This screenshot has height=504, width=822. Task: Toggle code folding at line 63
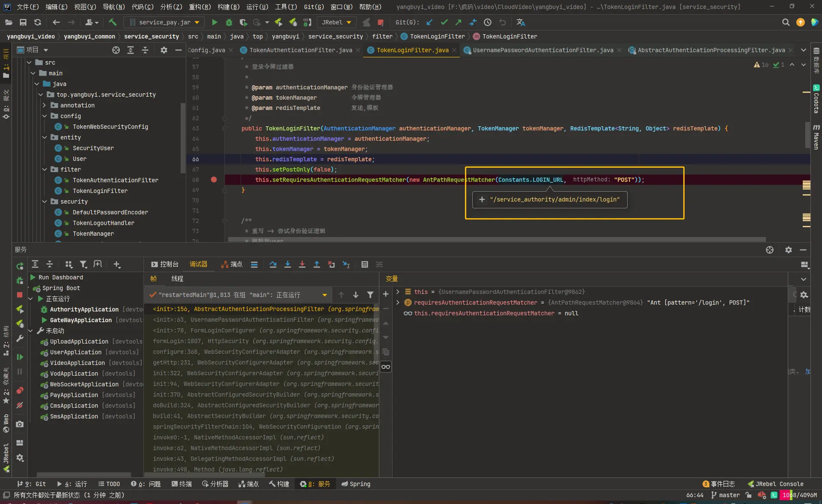click(224, 128)
